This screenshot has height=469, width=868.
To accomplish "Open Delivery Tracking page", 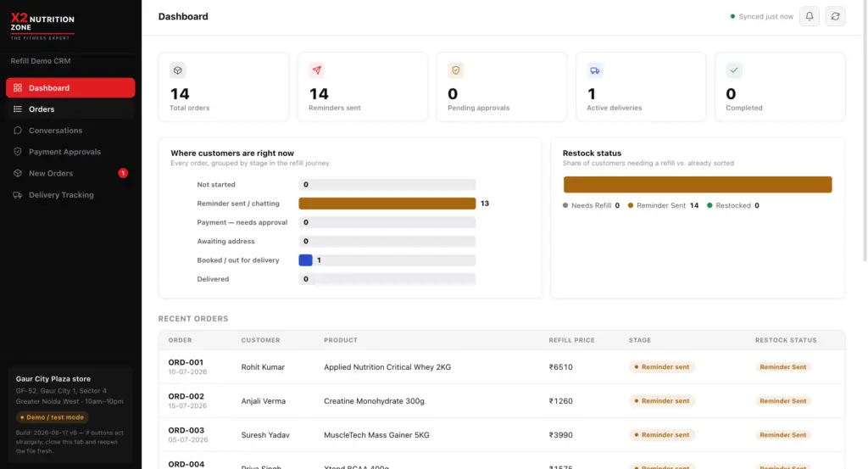I will click(70, 195).
